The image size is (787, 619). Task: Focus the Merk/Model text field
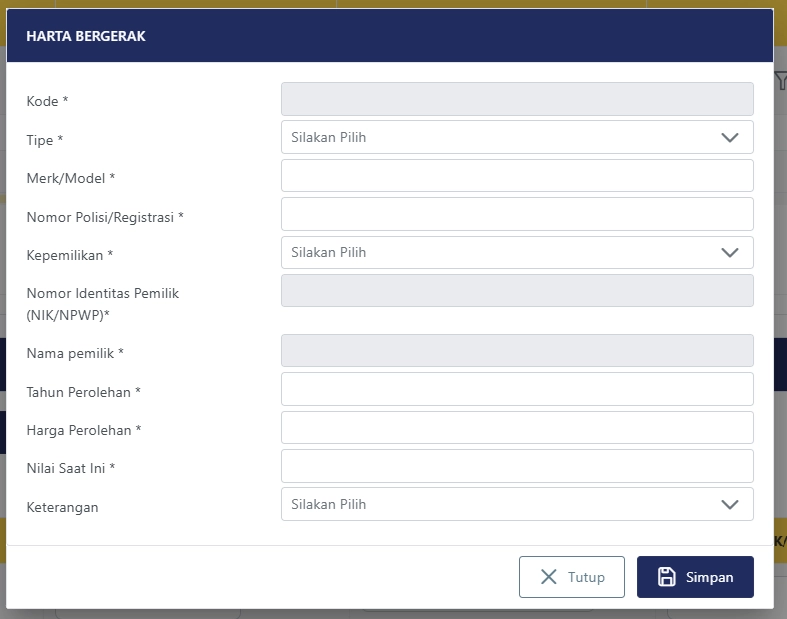pos(516,176)
